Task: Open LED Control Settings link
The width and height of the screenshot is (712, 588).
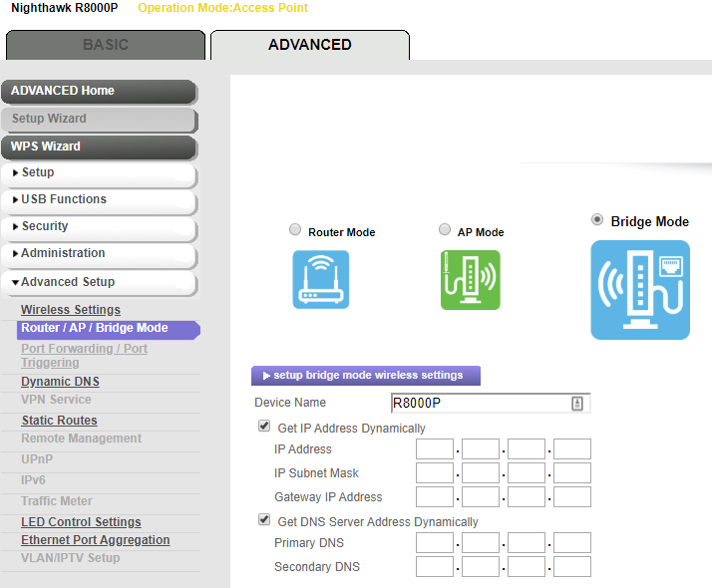Action: tap(81, 522)
